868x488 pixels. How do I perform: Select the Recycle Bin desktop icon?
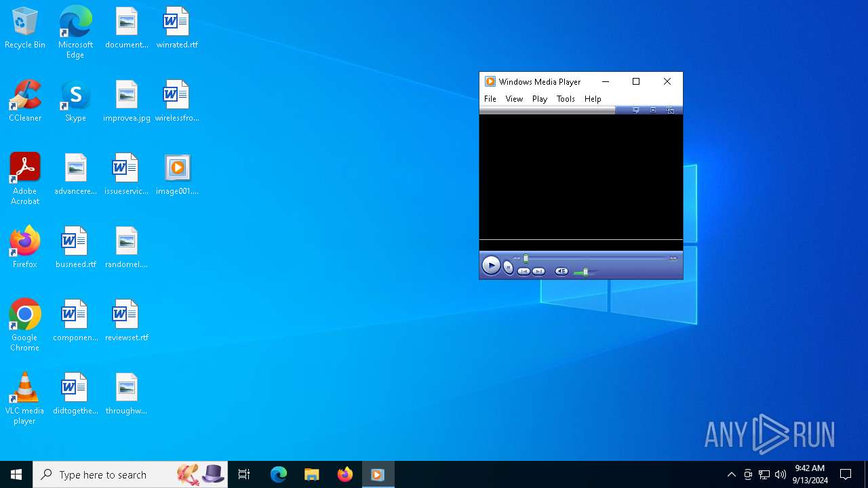click(x=25, y=28)
